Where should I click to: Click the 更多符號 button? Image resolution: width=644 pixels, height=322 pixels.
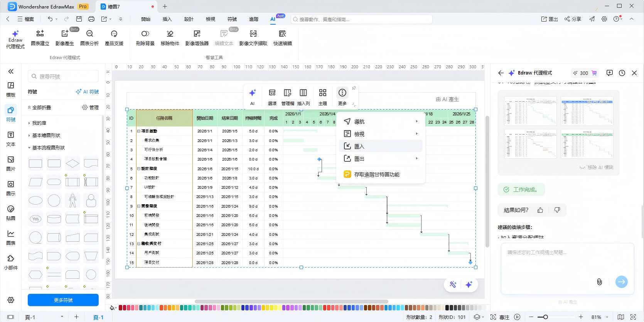pos(63,300)
